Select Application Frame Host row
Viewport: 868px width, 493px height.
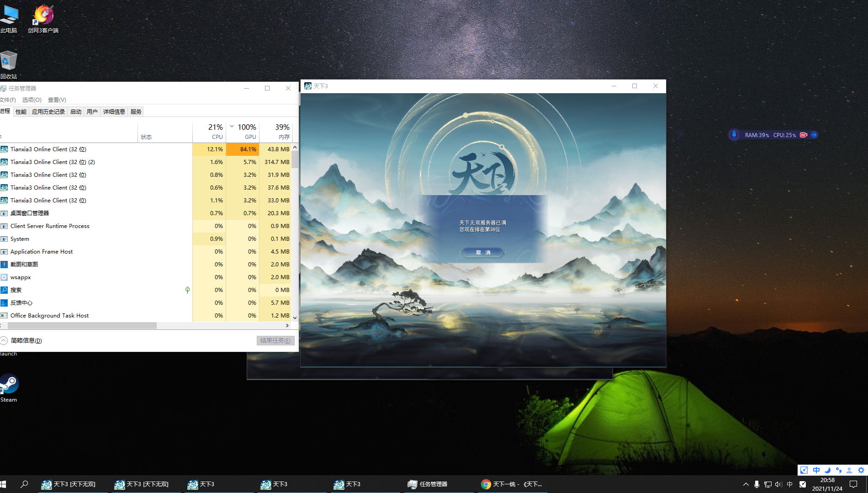tap(146, 252)
